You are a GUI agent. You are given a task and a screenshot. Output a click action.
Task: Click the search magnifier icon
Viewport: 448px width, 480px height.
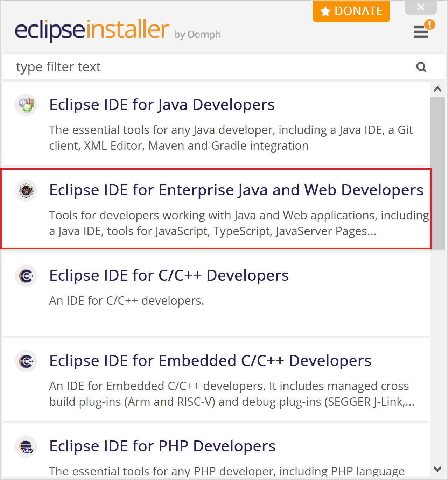pos(421,67)
